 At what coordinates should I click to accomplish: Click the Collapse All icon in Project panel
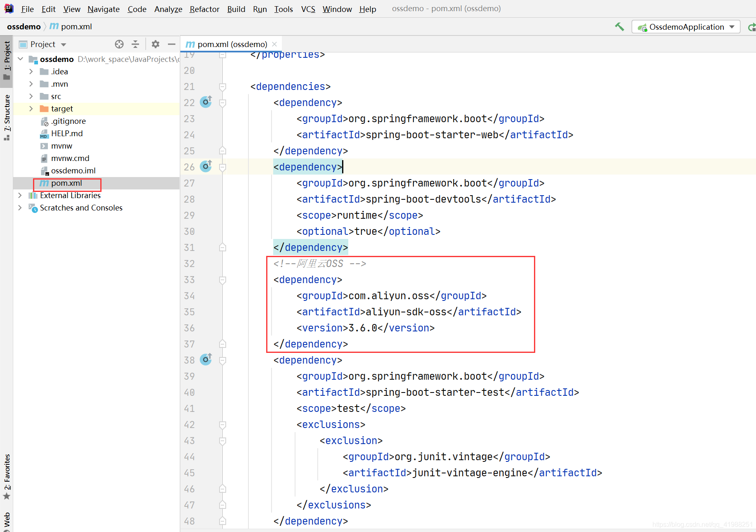(135, 44)
